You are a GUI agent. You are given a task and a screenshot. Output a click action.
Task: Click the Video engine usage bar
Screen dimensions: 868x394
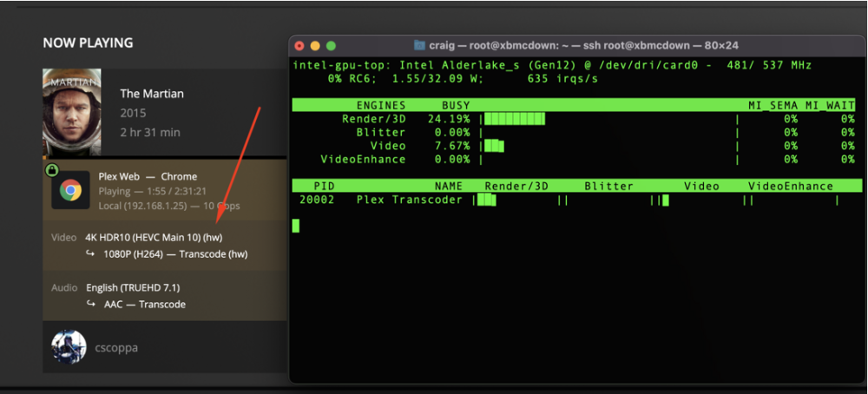click(x=494, y=146)
